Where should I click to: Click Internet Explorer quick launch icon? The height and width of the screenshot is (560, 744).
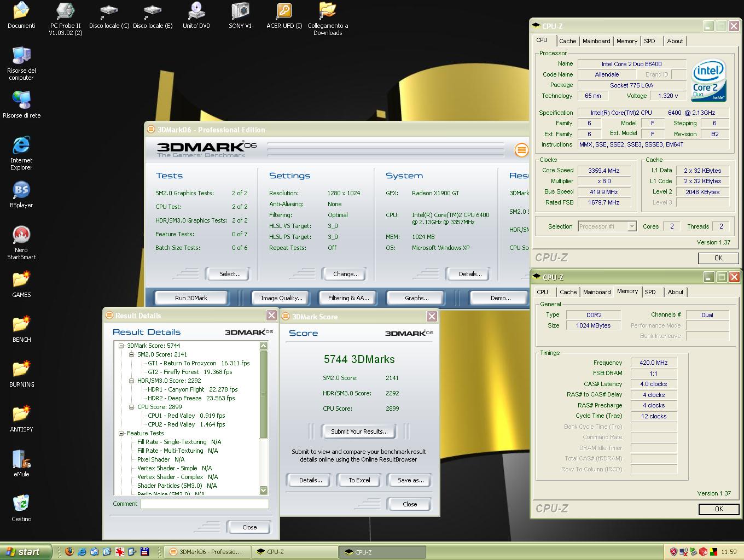click(82, 552)
